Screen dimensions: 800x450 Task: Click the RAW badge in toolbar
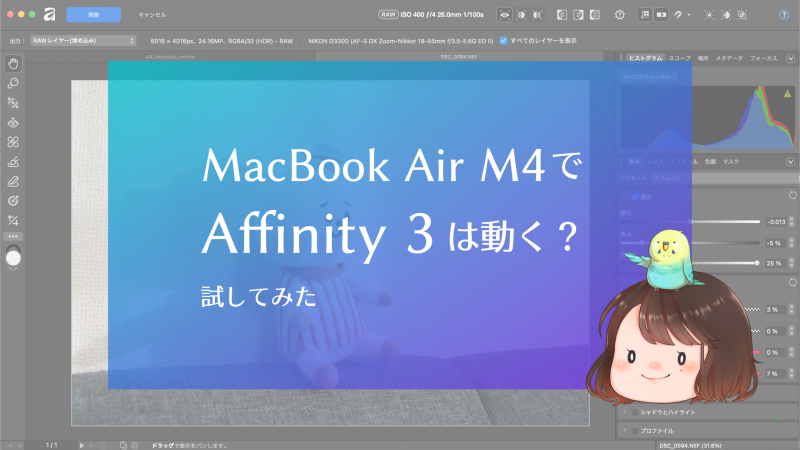388,14
